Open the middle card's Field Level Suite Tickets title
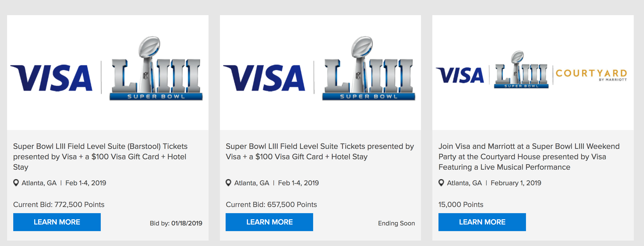This screenshot has height=246, width=644. (320, 151)
